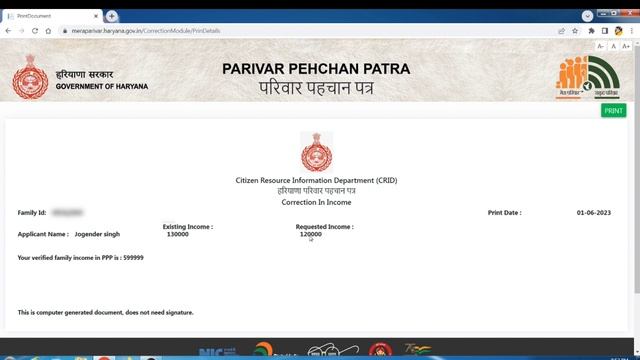This screenshot has height=360, width=640.
Task: Close the PrintDocument tab
Action: point(96,16)
